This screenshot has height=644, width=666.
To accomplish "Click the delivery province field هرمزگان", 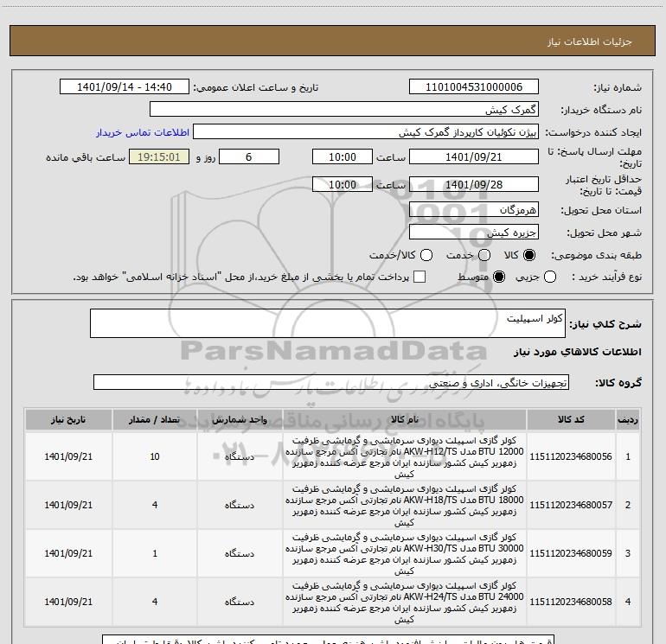I will [474, 210].
